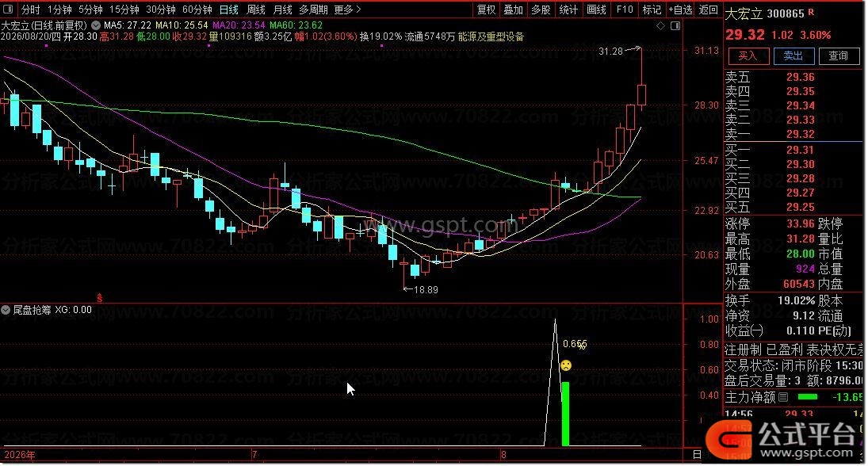Open the 大宏立 chart settings dropdown arrow
868x466 pixels.
tap(96, 25)
